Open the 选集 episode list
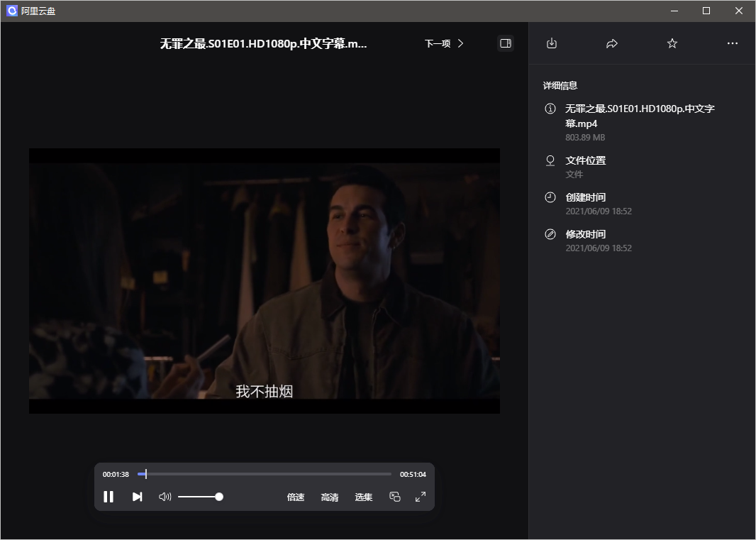This screenshot has height=540, width=756. tap(364, 497)
